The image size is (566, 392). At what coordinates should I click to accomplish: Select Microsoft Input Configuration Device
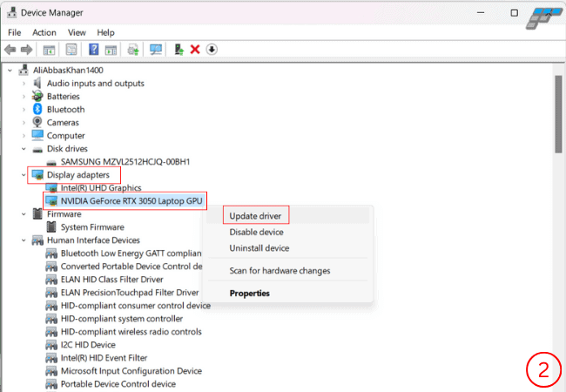tap(131, 371)
